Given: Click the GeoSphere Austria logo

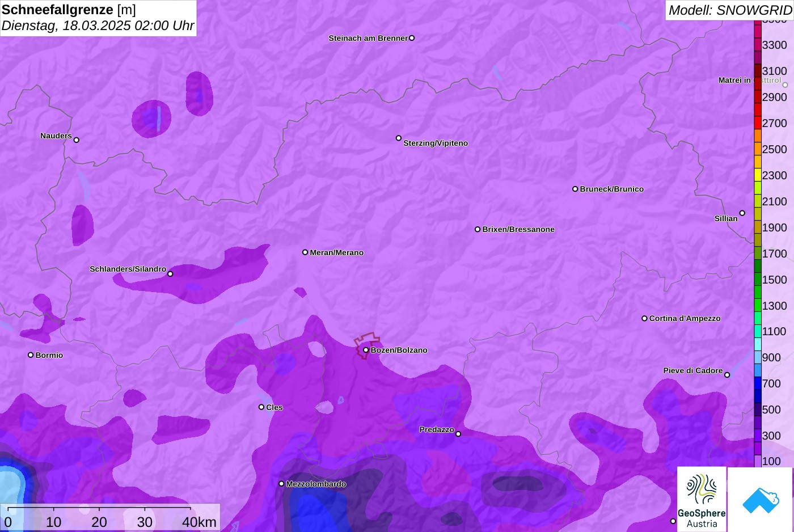Looking at the screenshot, I should point(702,500).
